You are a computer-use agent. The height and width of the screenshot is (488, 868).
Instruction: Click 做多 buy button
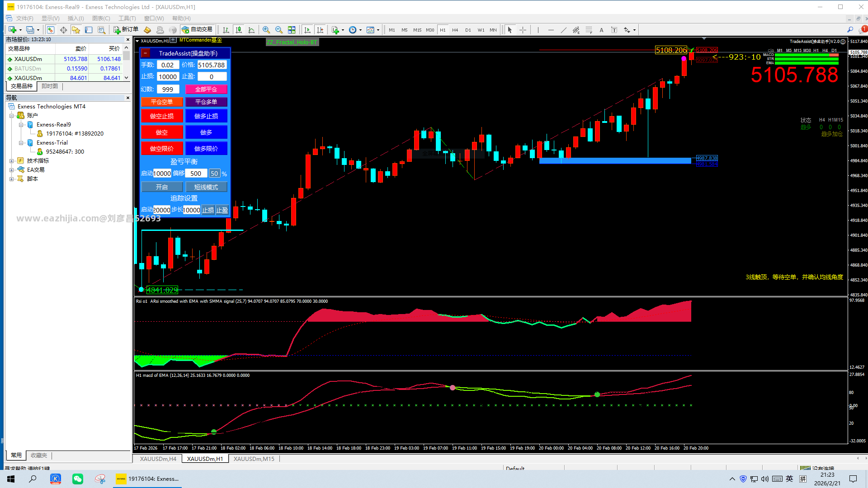click(206, 132)
